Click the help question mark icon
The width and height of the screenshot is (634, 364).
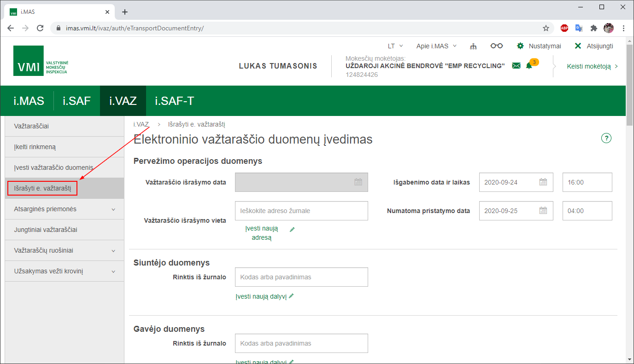click(x=606, y=138)
